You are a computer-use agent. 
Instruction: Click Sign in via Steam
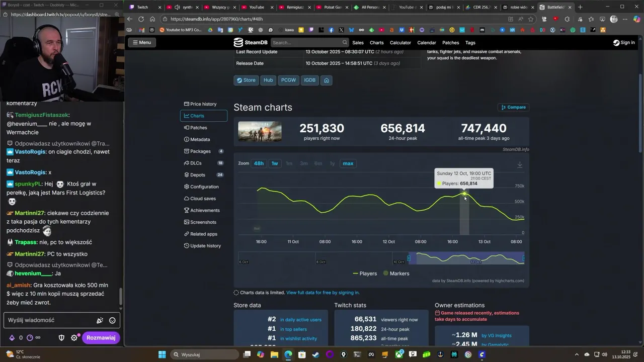tap(624, 43)
